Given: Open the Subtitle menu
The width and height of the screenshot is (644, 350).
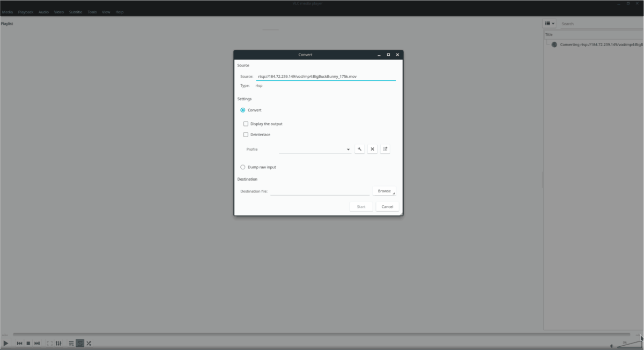Looking at the screenshot, I should point(76,12).
